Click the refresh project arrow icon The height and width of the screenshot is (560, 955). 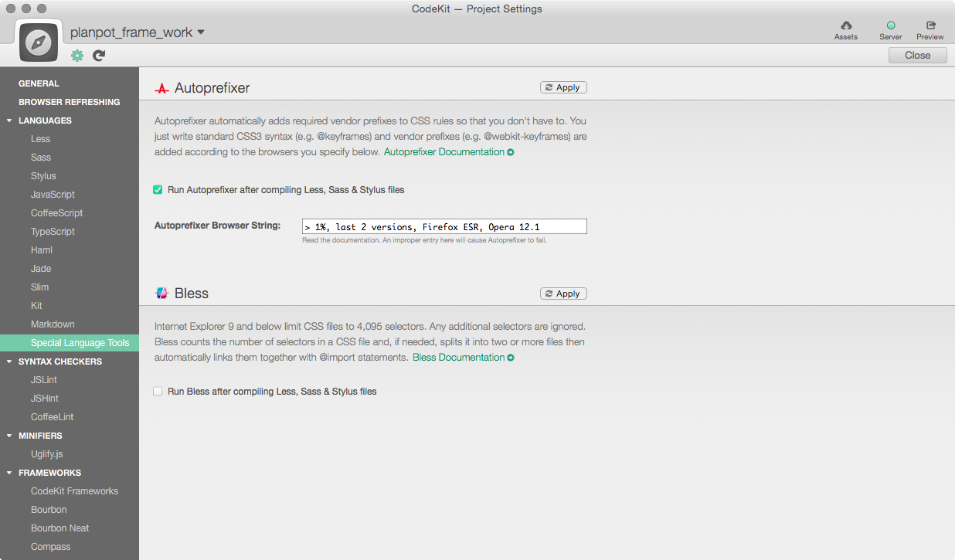click(x=99, y=56)
